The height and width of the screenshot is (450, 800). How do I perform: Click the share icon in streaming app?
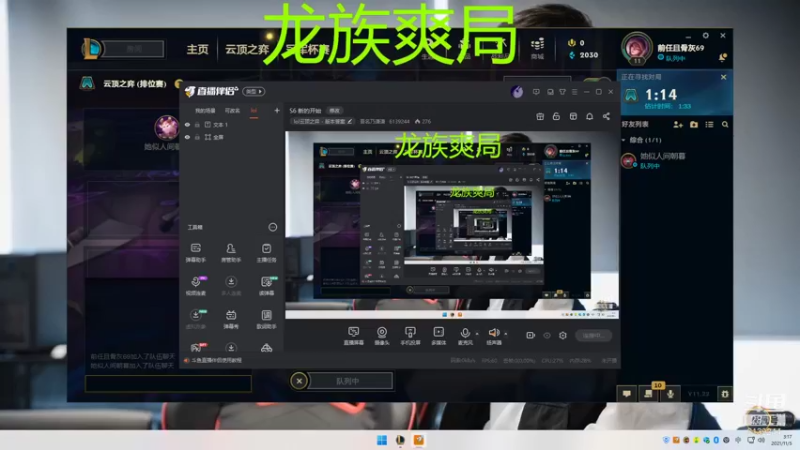coord(606,116)
